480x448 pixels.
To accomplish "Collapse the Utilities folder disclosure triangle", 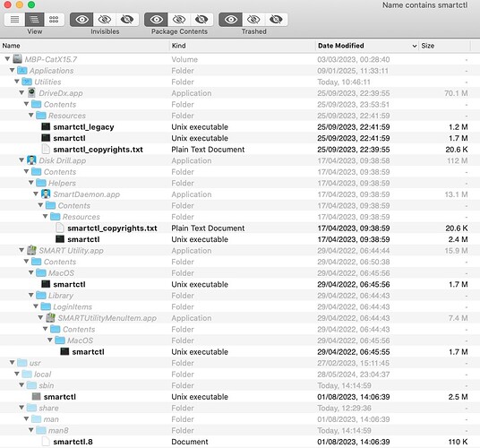I will click(x=17, y=82).
